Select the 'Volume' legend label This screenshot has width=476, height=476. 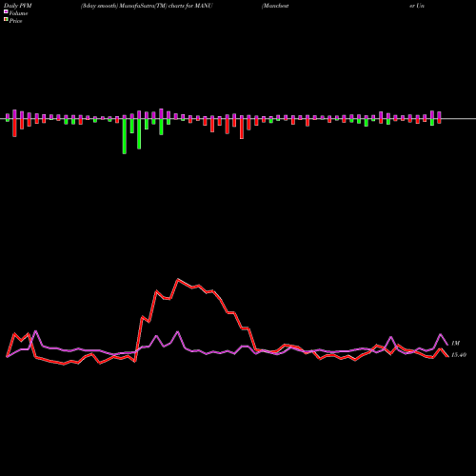[18, 13]
